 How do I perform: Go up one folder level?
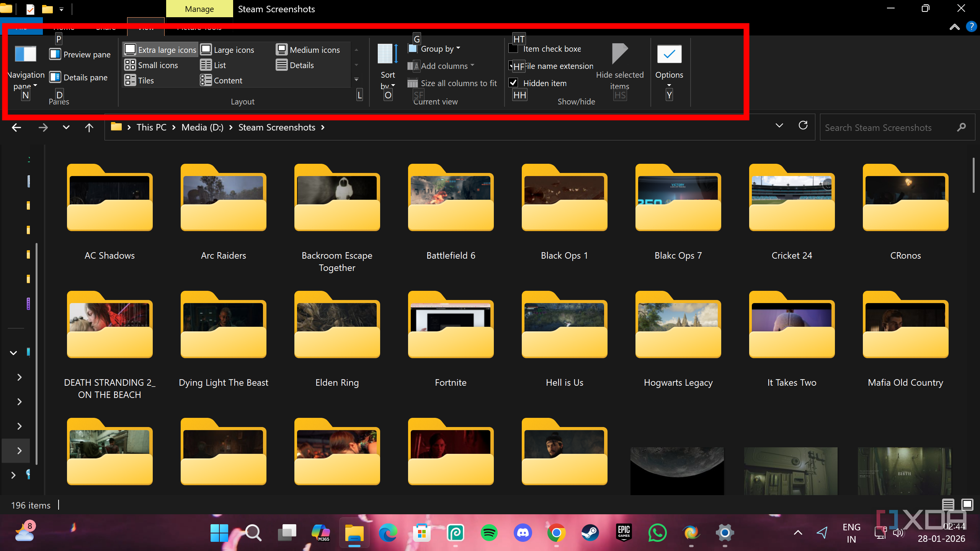tap(89, 127)
